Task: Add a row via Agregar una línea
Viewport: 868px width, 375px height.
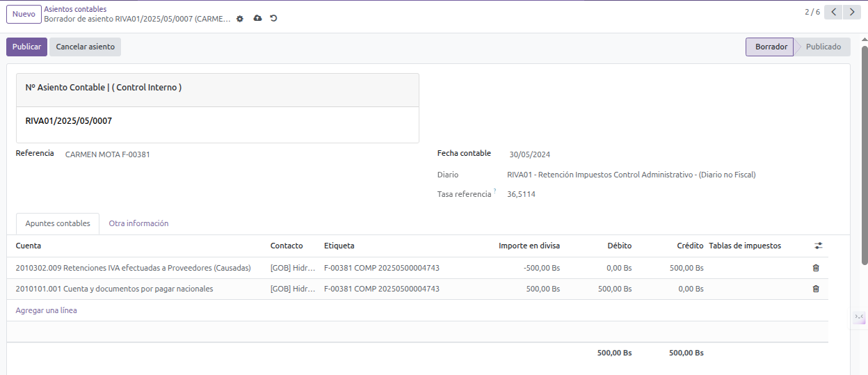Action: (46, 310)
